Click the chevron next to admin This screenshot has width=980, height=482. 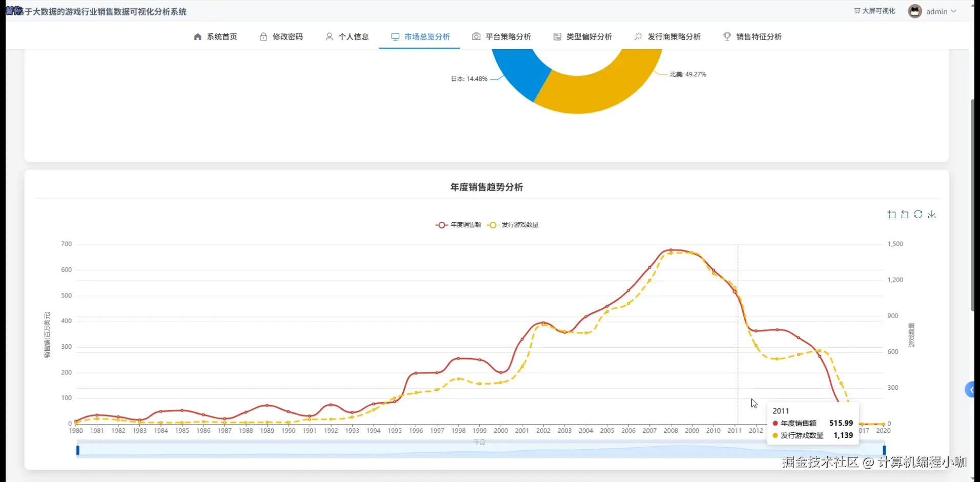953,11
